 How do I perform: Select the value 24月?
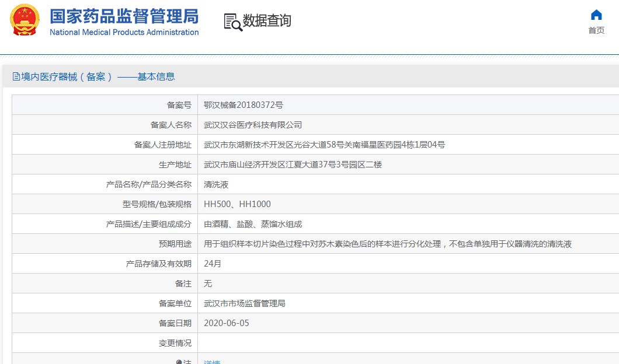tap(213, 264)
